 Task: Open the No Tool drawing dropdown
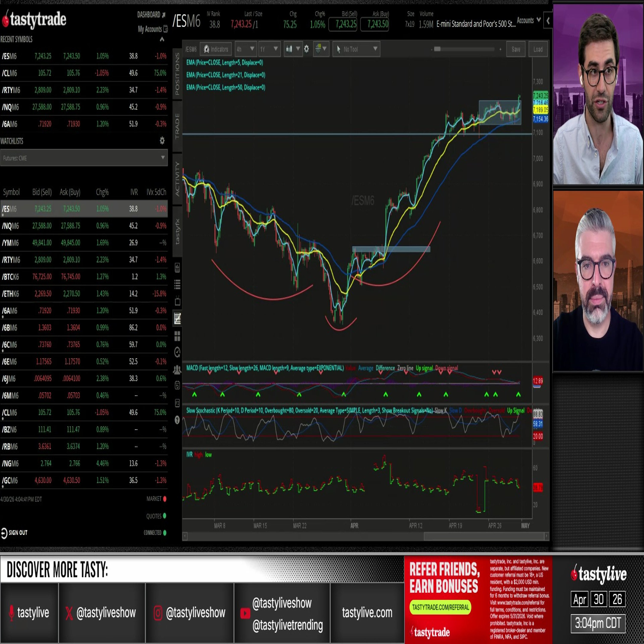[x=356, y=49]
